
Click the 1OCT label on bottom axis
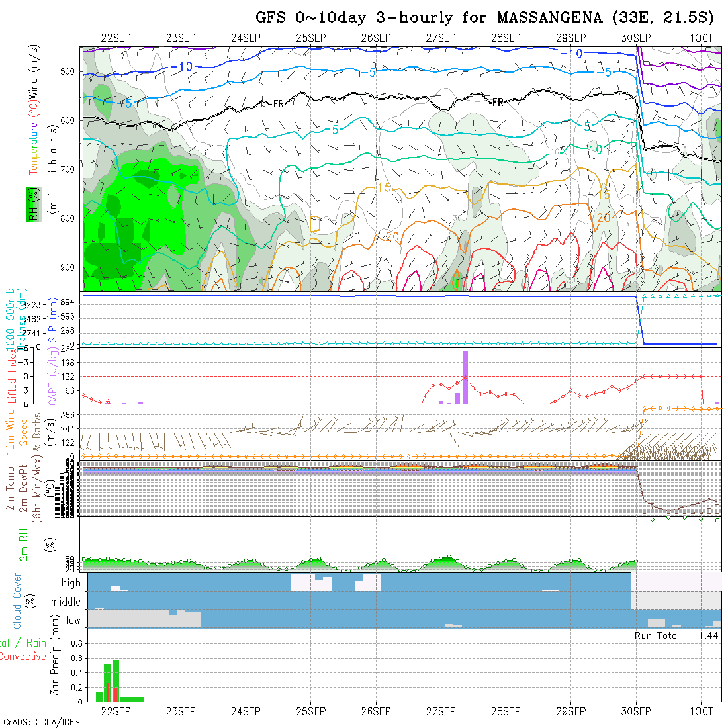[701, 711]
